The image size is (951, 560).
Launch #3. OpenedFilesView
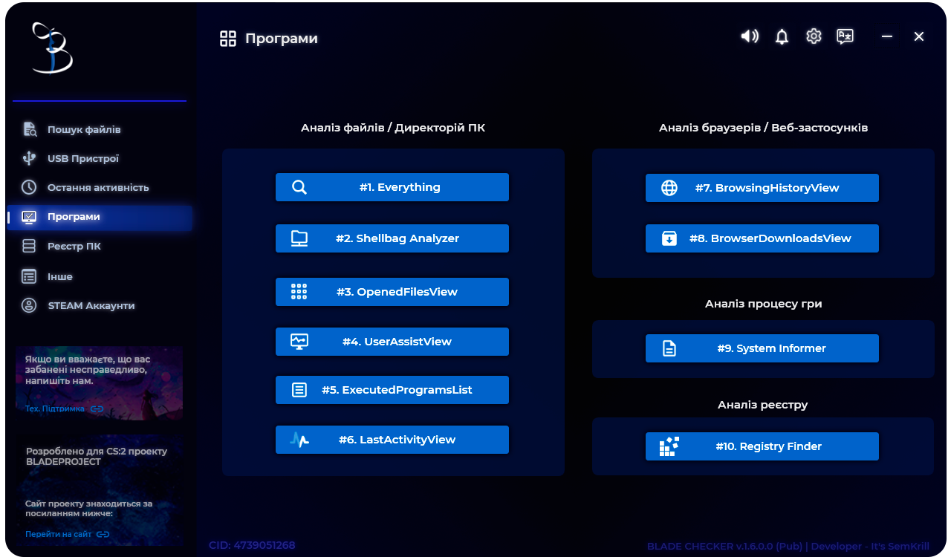click(x=392, y=292)
